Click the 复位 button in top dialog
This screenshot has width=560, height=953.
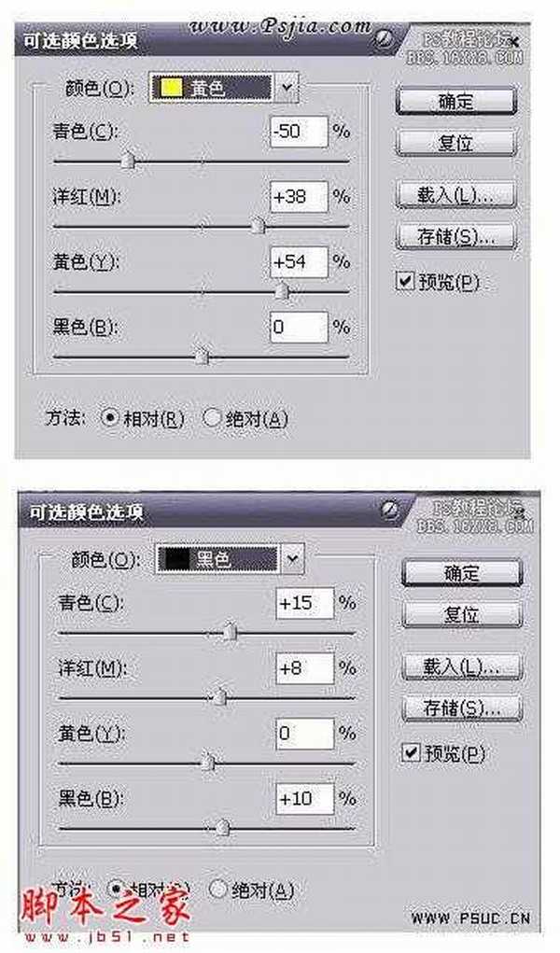tap(458, 144)
